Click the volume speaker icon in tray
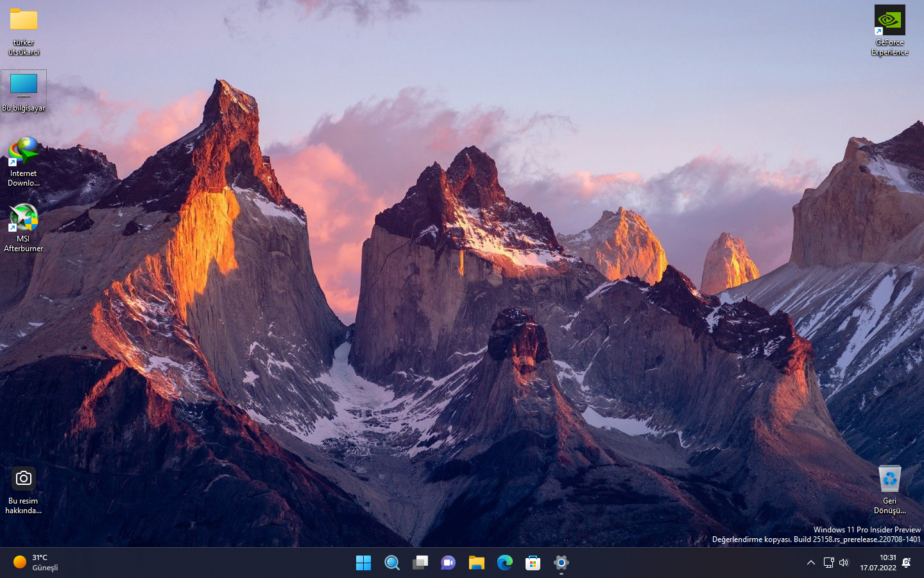This screenshot has height=578, width=924. click(844, 563)
